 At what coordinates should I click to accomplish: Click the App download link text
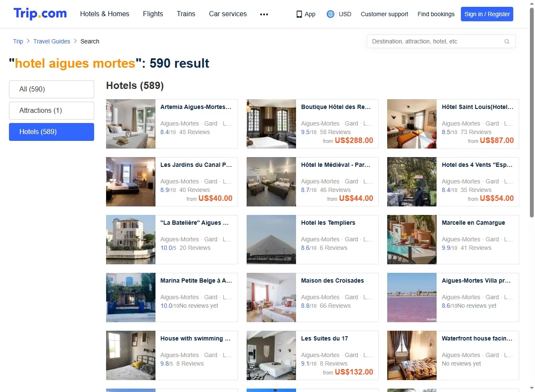tap(310, 14)
